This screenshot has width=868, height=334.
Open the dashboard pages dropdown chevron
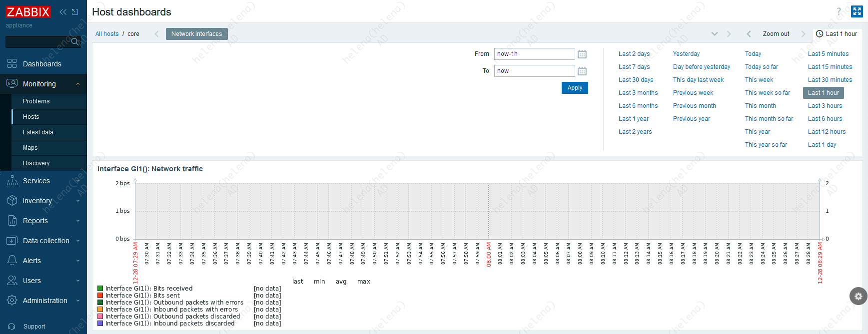(715, 34)
